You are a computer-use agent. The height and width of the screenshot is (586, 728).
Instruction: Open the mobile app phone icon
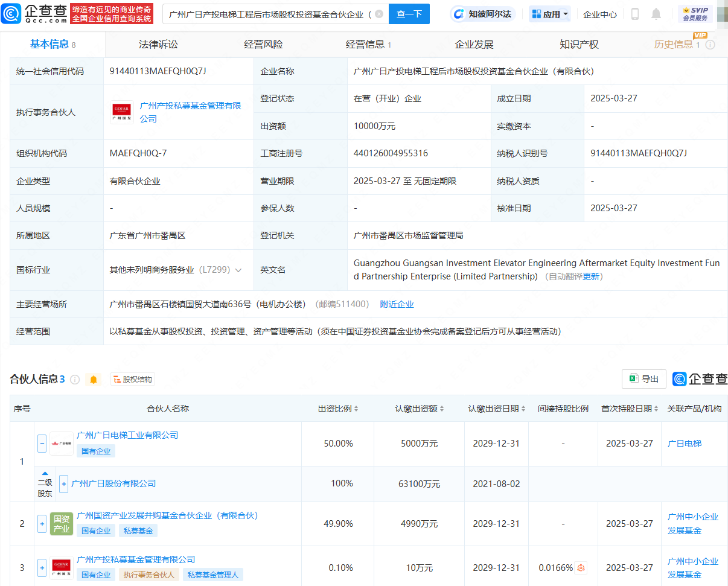tap(634, 14)
